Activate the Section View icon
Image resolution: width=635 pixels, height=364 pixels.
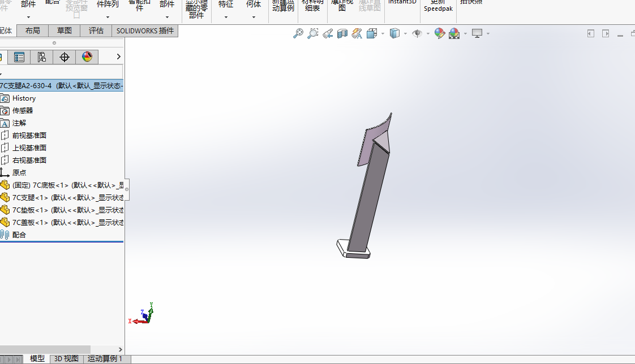coord(342,33)
